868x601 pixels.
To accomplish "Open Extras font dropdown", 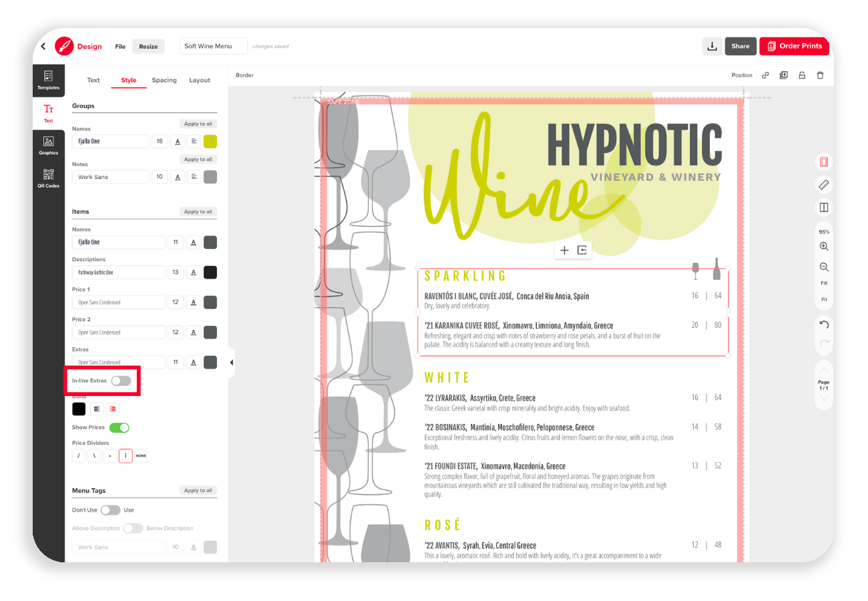I will tap(118, 362).
